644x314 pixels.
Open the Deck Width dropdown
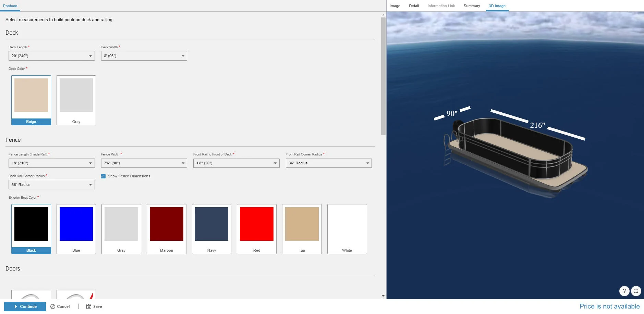tap(144, 56)
